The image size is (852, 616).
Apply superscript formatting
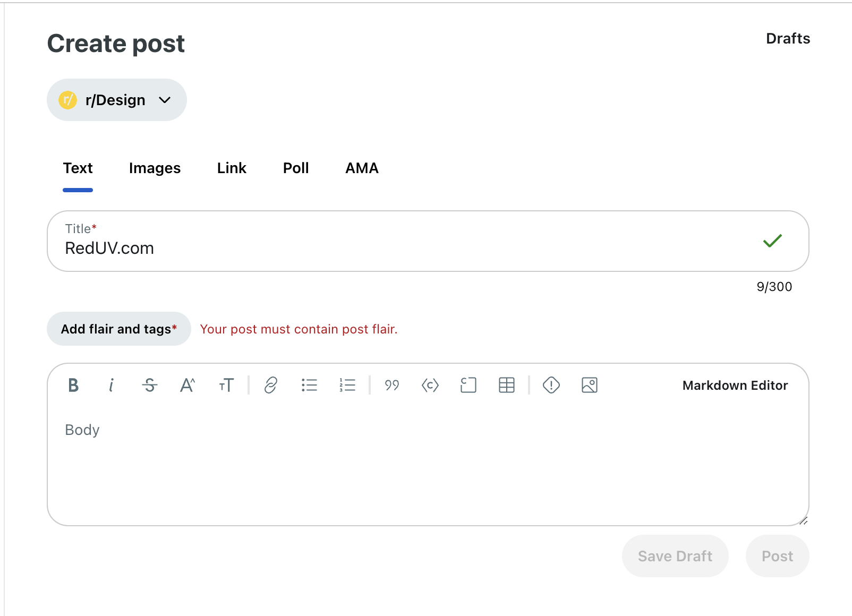188,385
